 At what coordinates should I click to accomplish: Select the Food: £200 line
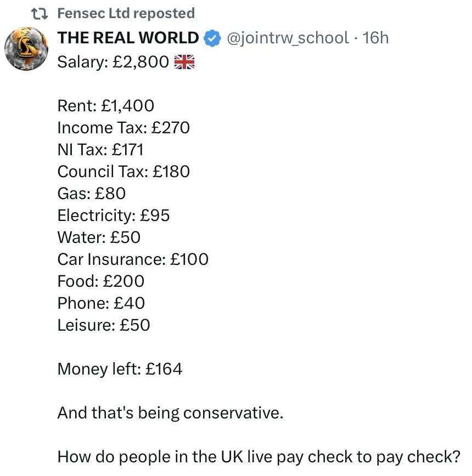pos(101,281)
